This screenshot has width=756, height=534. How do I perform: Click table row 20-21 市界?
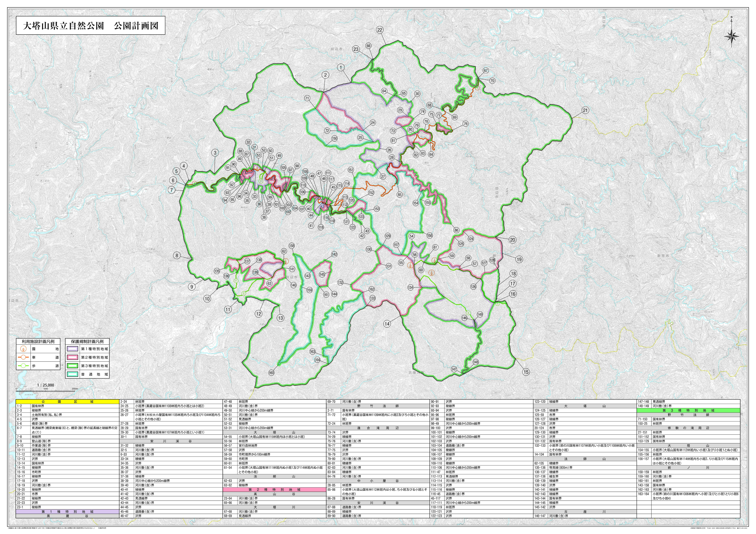67,494
